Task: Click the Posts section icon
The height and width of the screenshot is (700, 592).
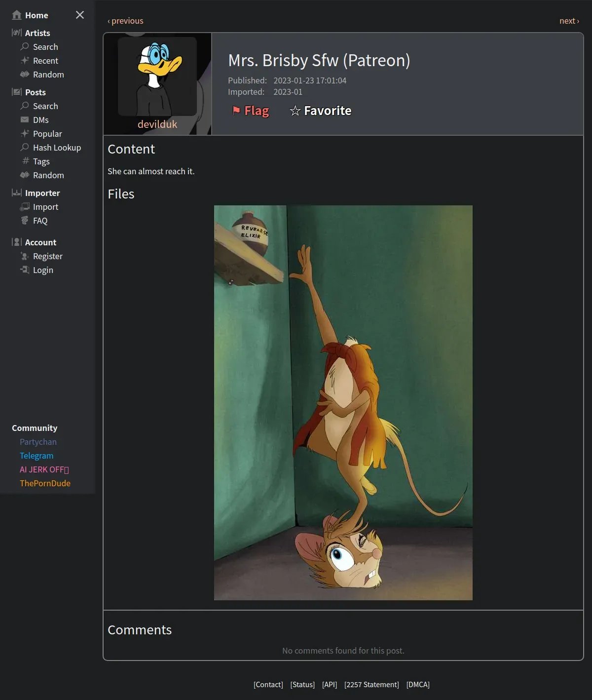Action: [x=17, y=92]
